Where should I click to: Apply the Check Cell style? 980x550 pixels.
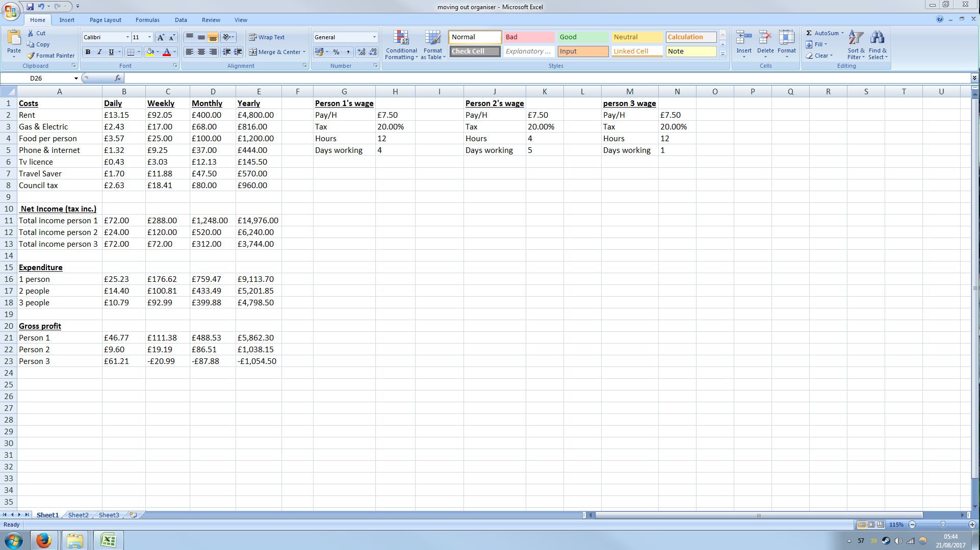tap(475, 51)
